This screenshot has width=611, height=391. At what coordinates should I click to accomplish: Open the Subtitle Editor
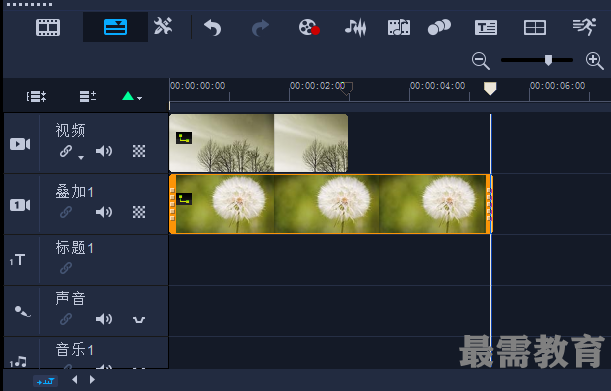486,28
